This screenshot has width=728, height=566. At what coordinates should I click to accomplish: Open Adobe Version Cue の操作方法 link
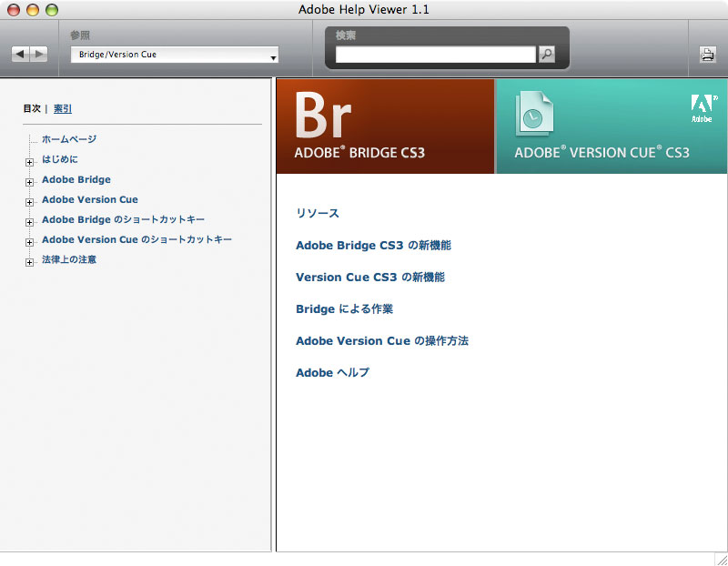pyautogui.click(x=382, y=341)
